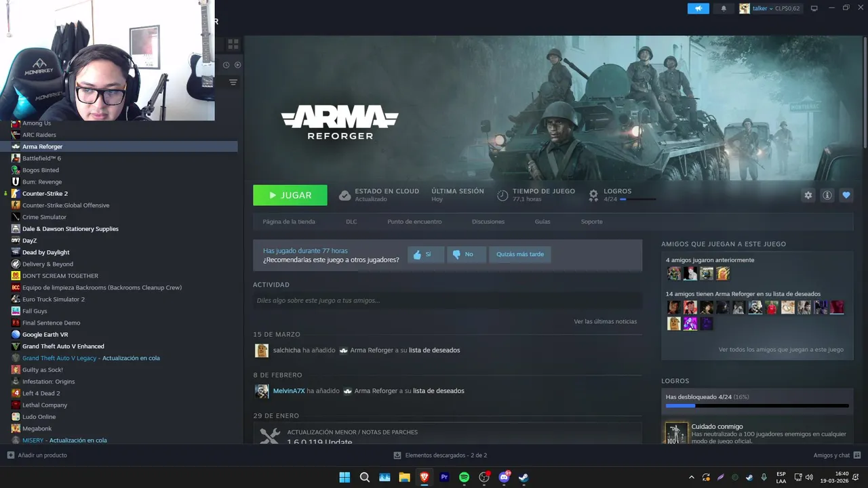Click the Steam announcements megaphone icon
The width and height of the screenshot is (868, 488).
[698, 8]
